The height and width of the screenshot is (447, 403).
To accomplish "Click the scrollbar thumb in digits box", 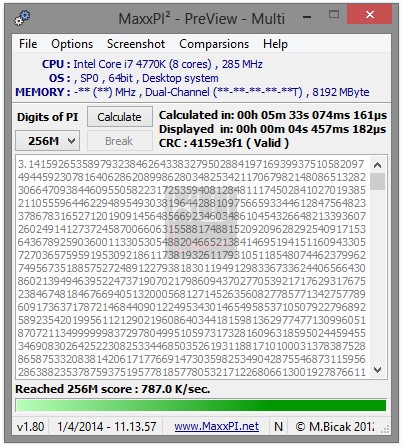I will [x=377, y=181].
